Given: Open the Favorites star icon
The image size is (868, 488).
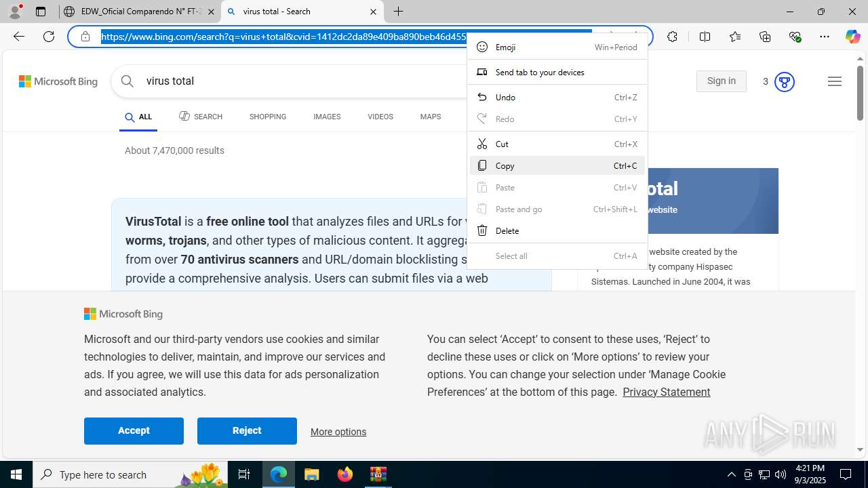Looking at the screenshot, I should point(735,37).
